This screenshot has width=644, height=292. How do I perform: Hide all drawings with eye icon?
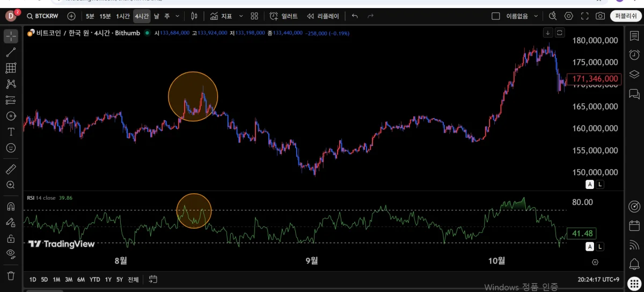[11, 254]
